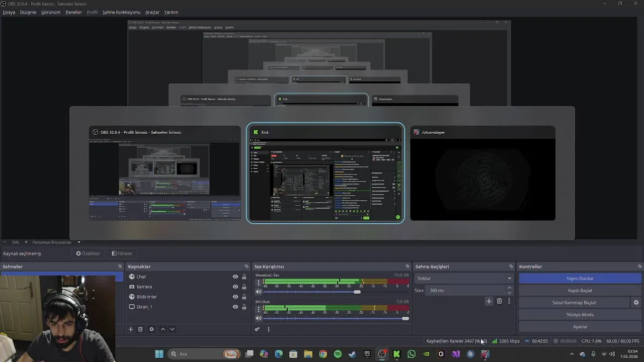Open source properties gear in the Kaynaklar toolbar
Viewport: 644px width, 362px height.
[x=151, y=329]
